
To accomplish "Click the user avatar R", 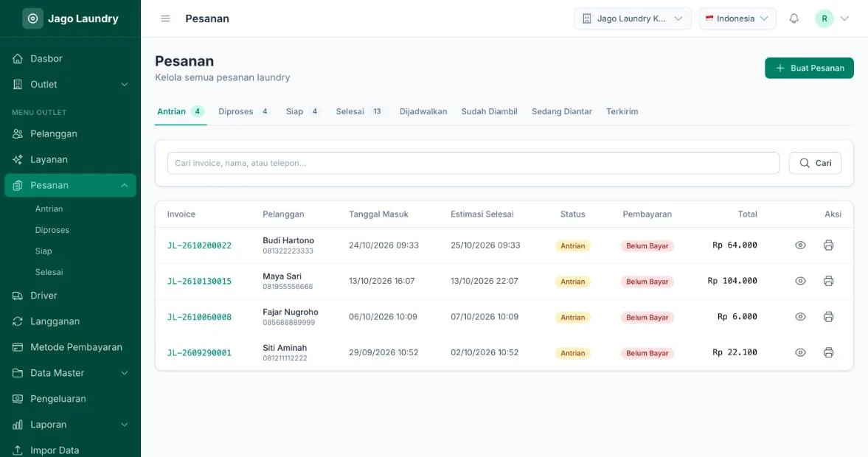I will click(824, 18).
